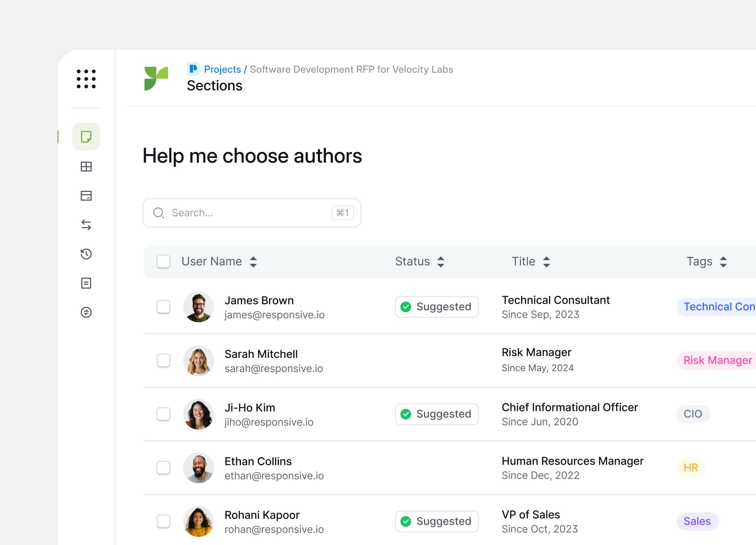This screenshot has width=756, height=545.
Task: Click the circled arrows sidebar icon
Action: (86, 312)
